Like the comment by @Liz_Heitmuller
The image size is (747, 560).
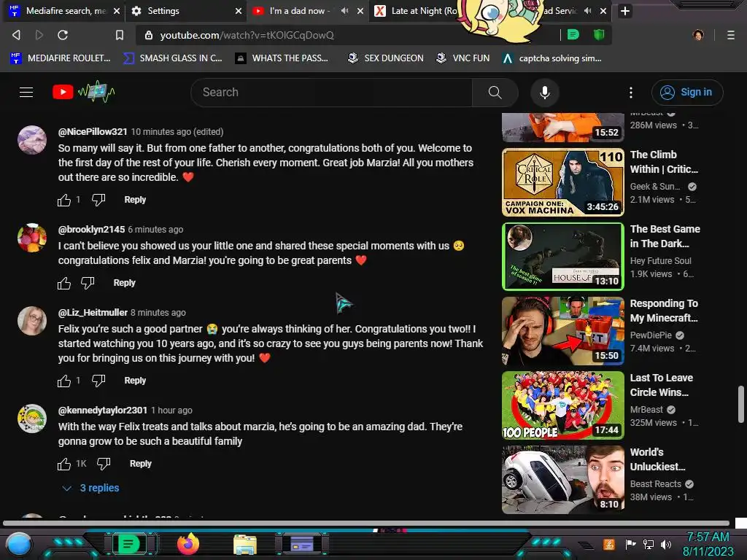click(64, 381)
